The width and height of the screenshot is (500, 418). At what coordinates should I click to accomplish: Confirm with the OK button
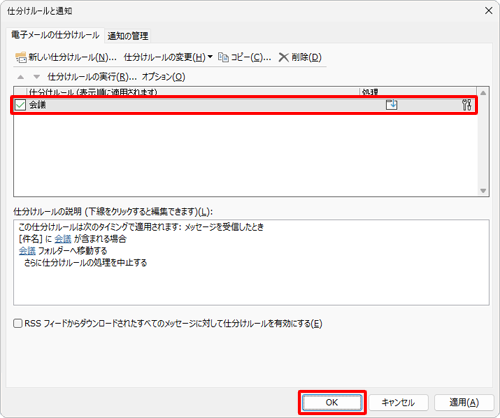pos(332,403)
